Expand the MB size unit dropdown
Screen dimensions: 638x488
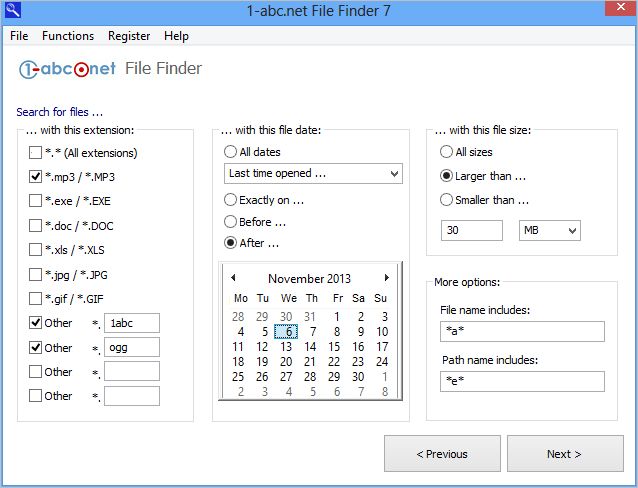click(549, 231)
